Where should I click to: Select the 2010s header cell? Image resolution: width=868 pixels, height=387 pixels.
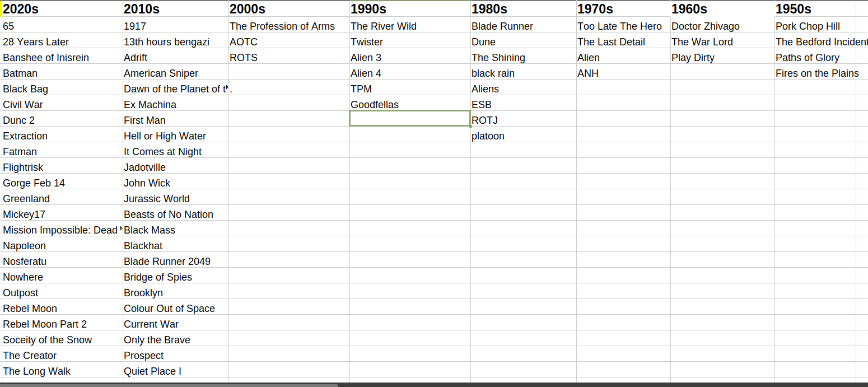(176, 9)
